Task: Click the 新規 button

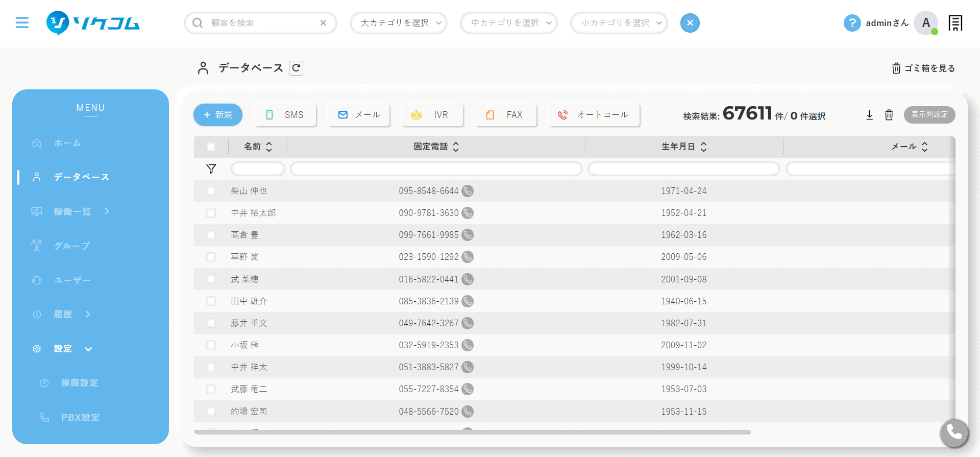Action: pos(218,115)
